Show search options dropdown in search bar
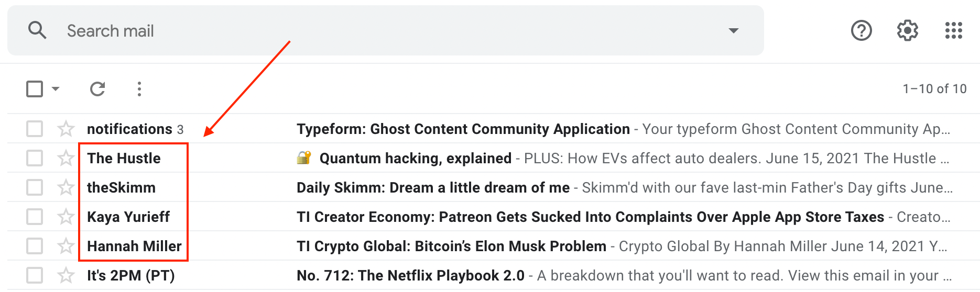 click(x=734, y=30)
